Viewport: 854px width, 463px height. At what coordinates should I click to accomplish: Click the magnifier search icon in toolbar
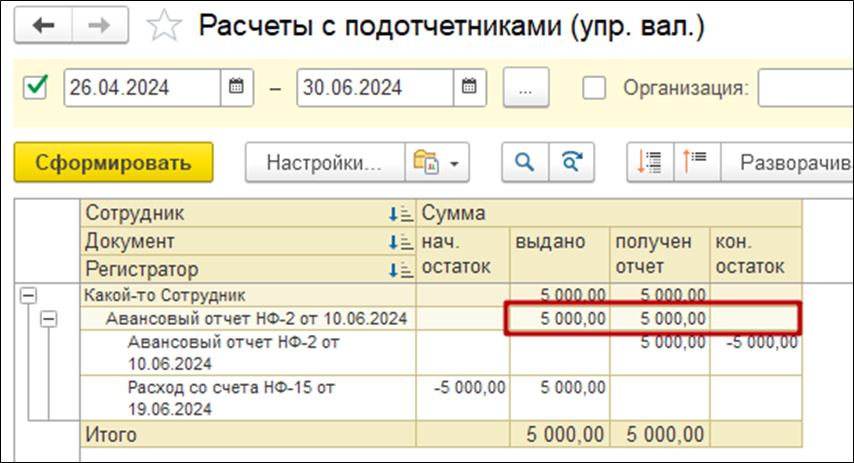pyautogui.click(x=524, y=162)
